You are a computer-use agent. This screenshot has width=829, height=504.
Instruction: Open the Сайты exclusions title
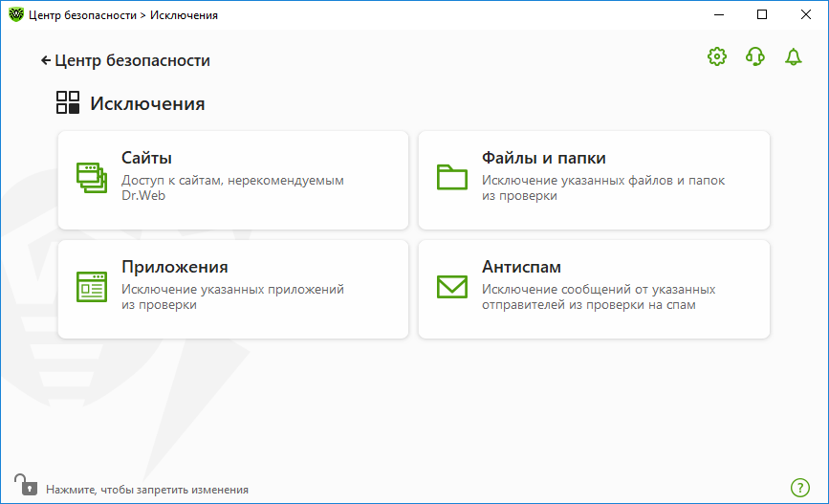(146, 158)
